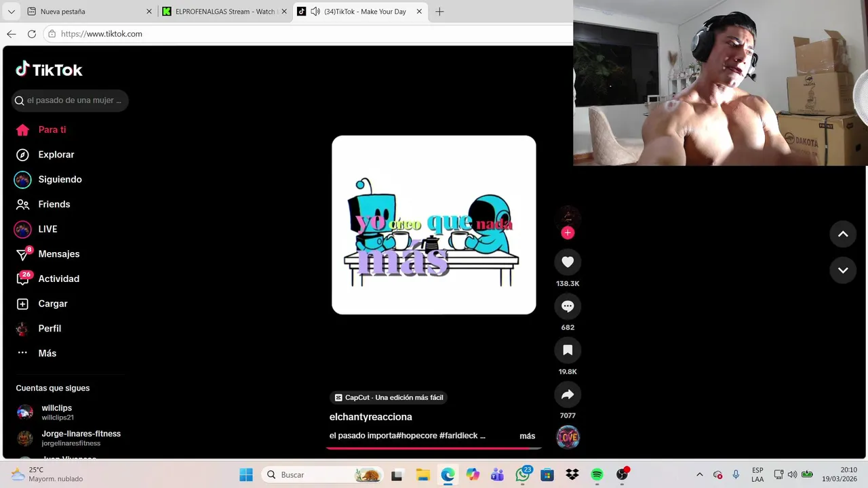Go to the Siguiendo feed

[48, 180]
